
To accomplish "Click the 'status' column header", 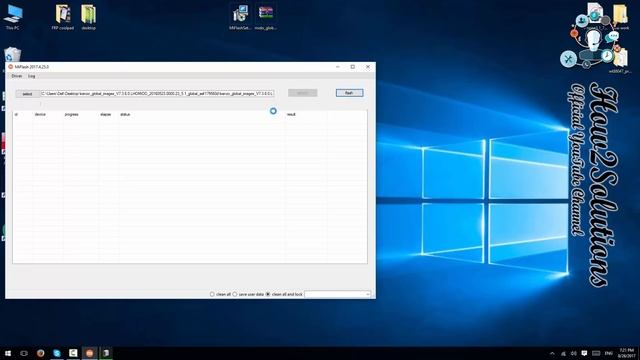I will point(125,114).
